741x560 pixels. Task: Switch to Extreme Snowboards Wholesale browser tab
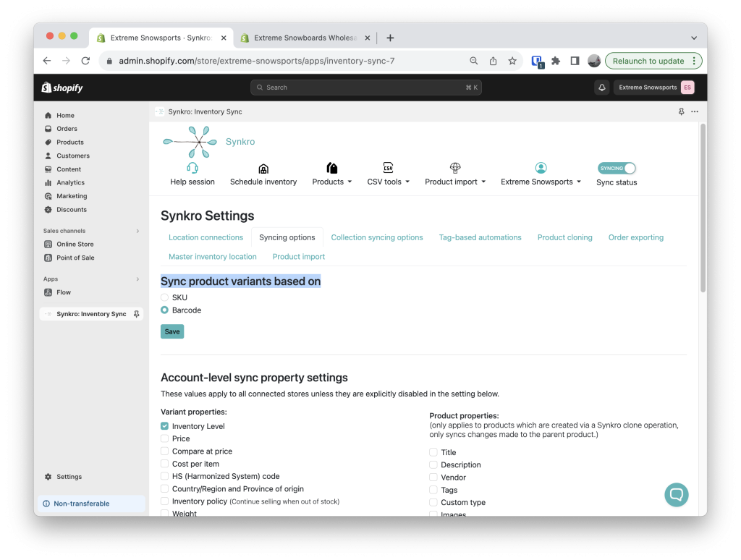[305, 38]
